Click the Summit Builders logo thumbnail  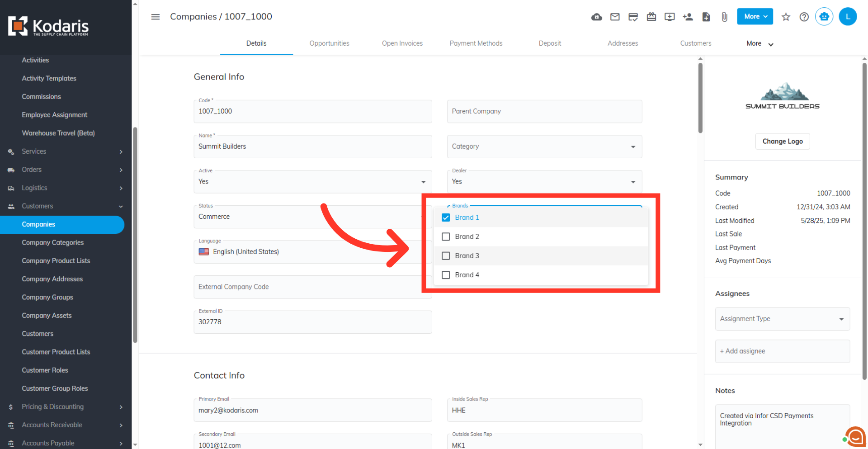pyautogui.click(x=782, y=96)
